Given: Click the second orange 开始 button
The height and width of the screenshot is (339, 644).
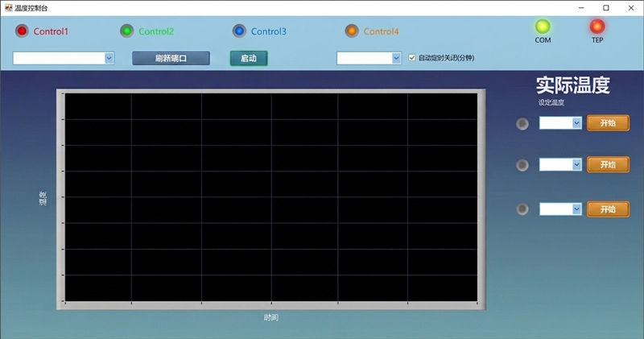Looking at the screenshot, I should tap(608, 165).
